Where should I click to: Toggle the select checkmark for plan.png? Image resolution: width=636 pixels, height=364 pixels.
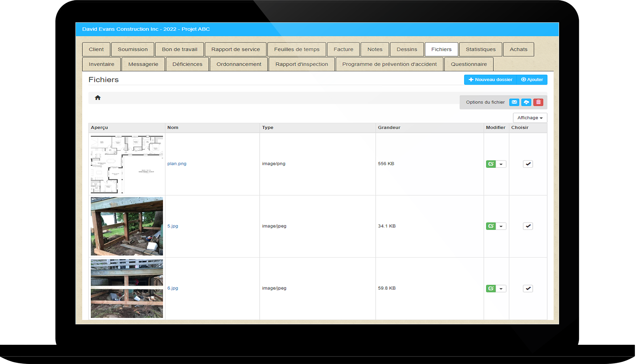click(528, 164)
